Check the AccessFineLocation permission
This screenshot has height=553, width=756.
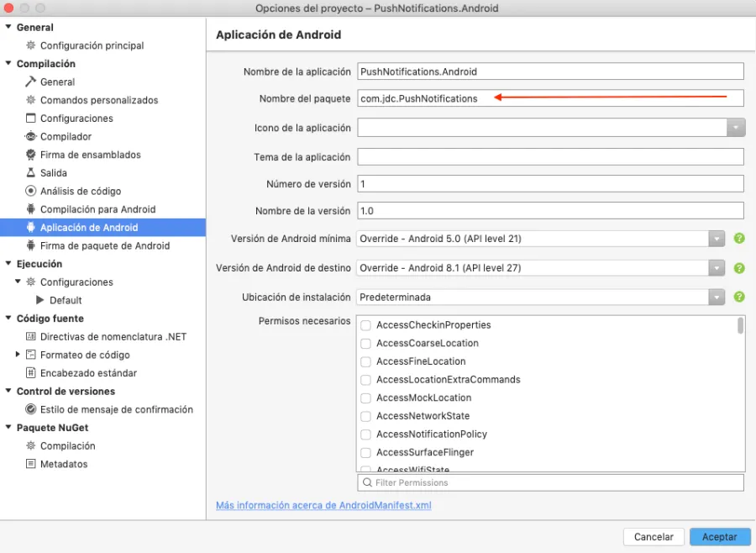pyautogui.click(x=366, y=361)
